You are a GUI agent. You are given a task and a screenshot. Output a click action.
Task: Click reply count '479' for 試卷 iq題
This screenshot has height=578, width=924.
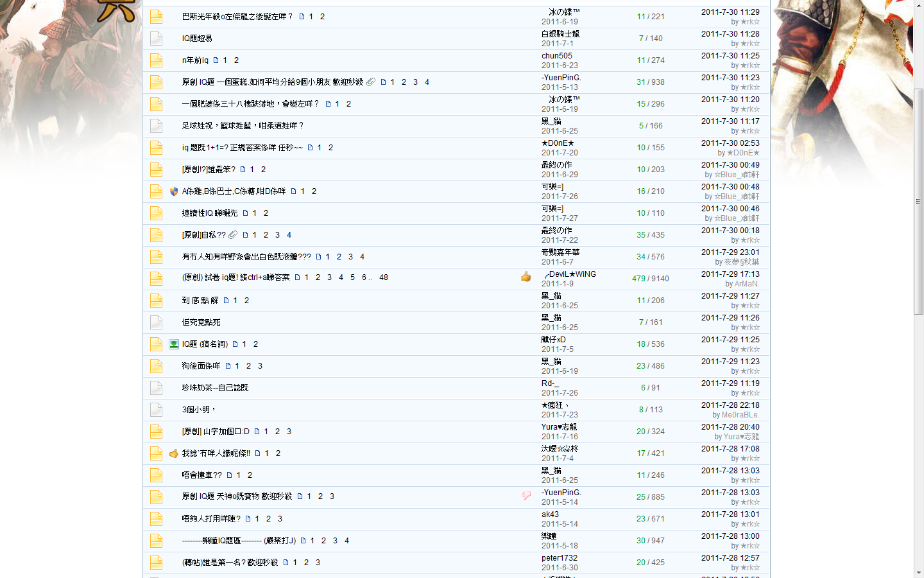tap(638, 279)
